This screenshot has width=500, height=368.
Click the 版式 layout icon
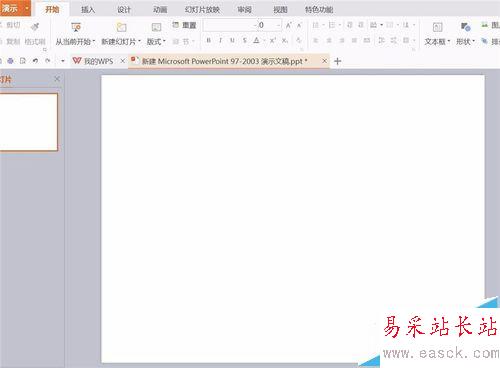pos(156,27)
